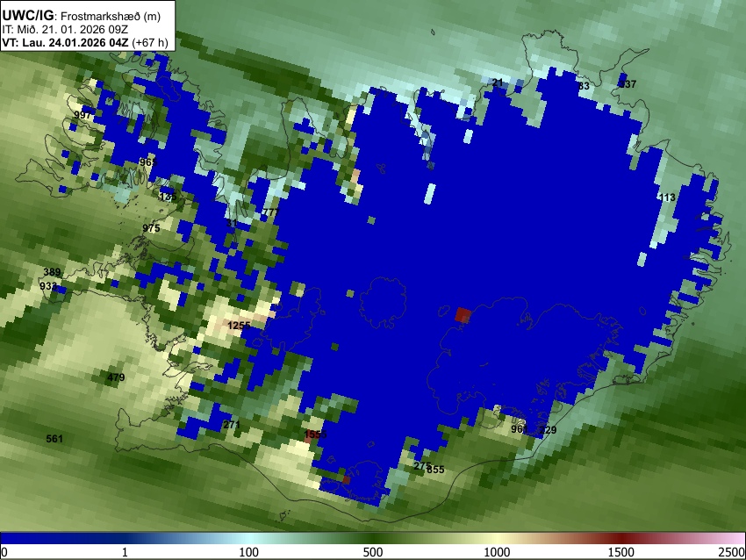Click the 965 freezing level label
The height and width of the screenshot is (560, 746).
[x=148, y=162]
